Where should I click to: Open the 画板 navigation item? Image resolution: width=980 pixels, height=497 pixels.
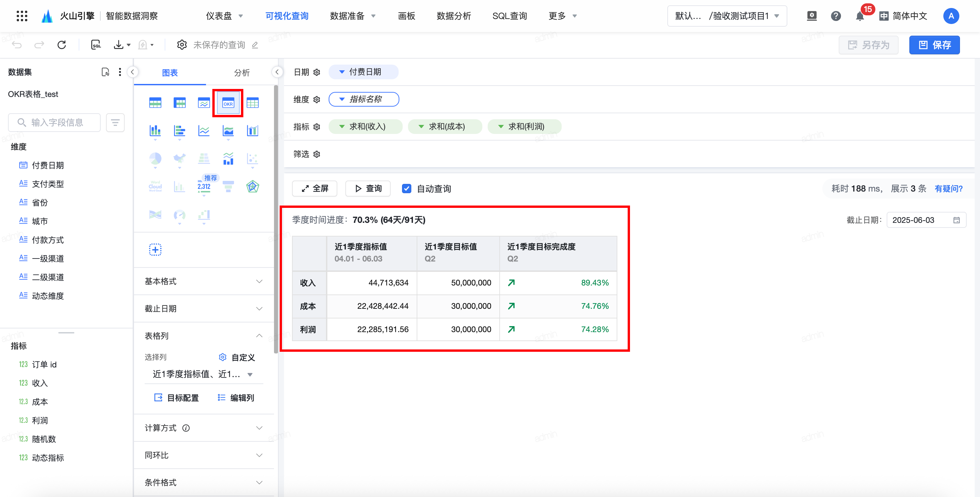[x=406, y=16]
